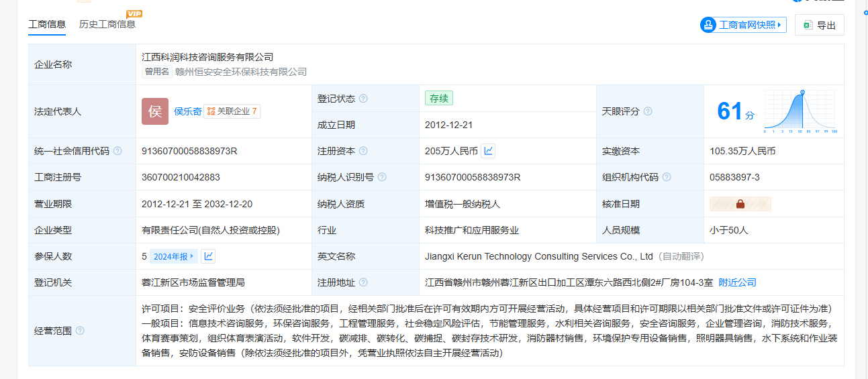This screenshot has height=379, width=868.
Task: Click staff size value 小于50人
Action: click(x=728, y=230)
